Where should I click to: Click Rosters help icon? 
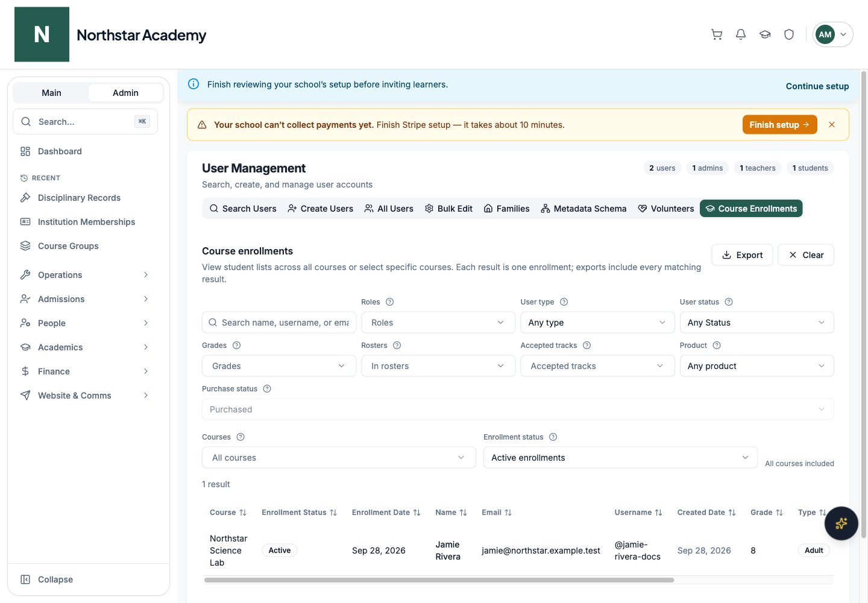[x=397, y=346]
